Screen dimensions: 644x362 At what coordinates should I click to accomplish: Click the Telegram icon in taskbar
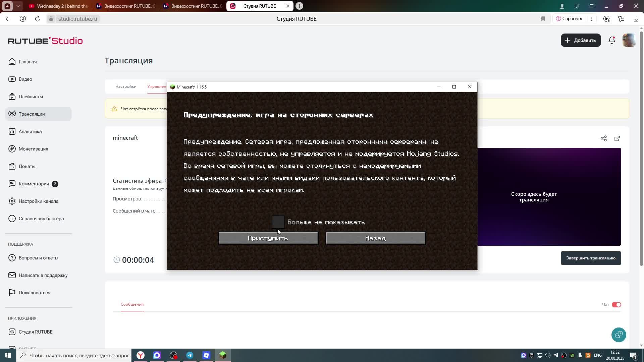pyautogui.click(x=190, y=355)
